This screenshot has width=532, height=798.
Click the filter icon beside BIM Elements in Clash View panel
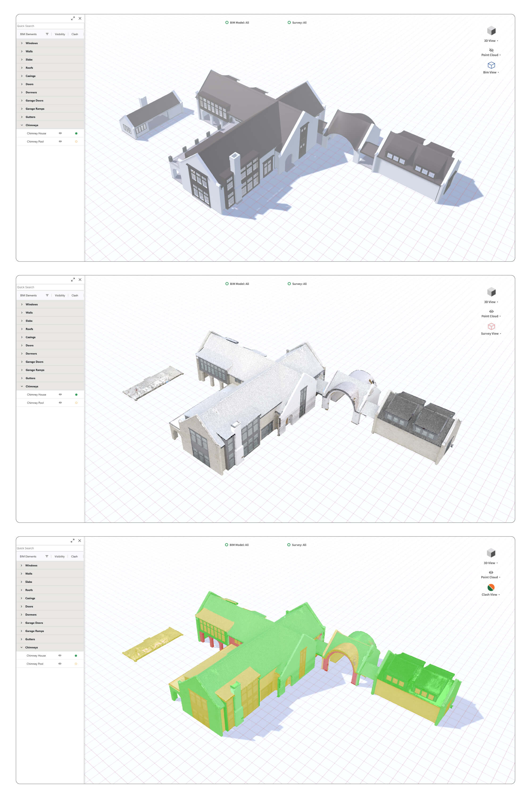[47, 556]
